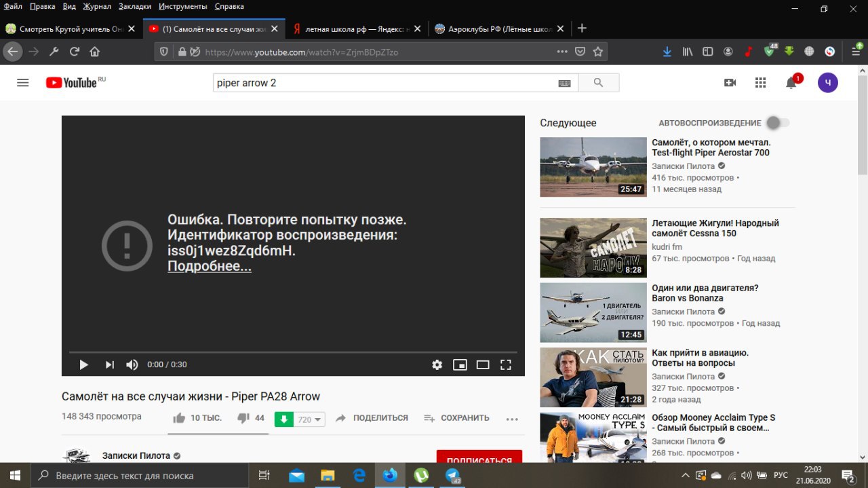Open Записки Пилота channel name
Screen dimensions: 868x488
(136, 456)
